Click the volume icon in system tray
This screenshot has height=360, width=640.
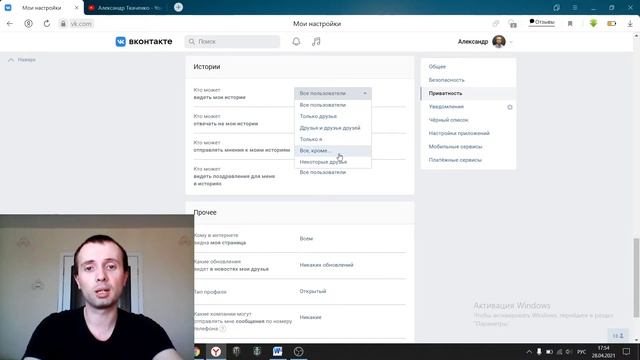click(x=569, y=352)
